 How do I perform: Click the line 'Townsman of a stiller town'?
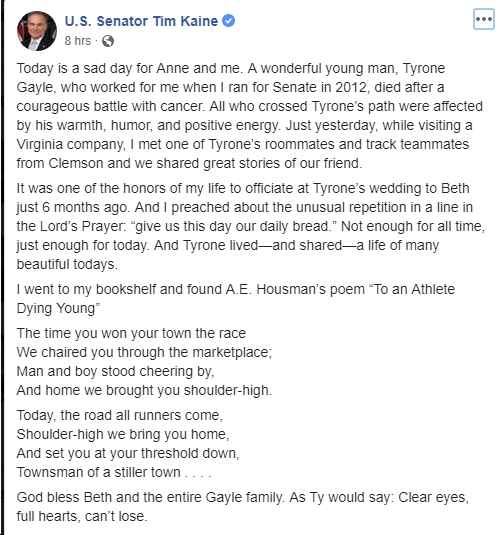99,473
